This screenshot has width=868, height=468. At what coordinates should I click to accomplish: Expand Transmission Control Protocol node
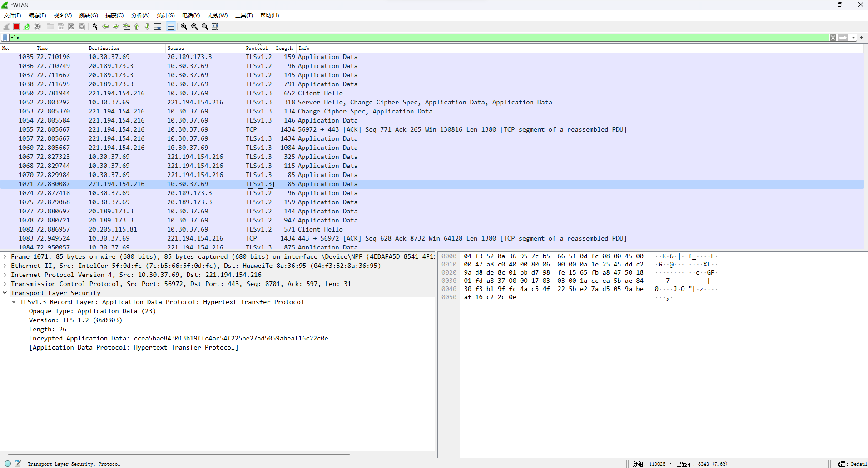point(5,284)
